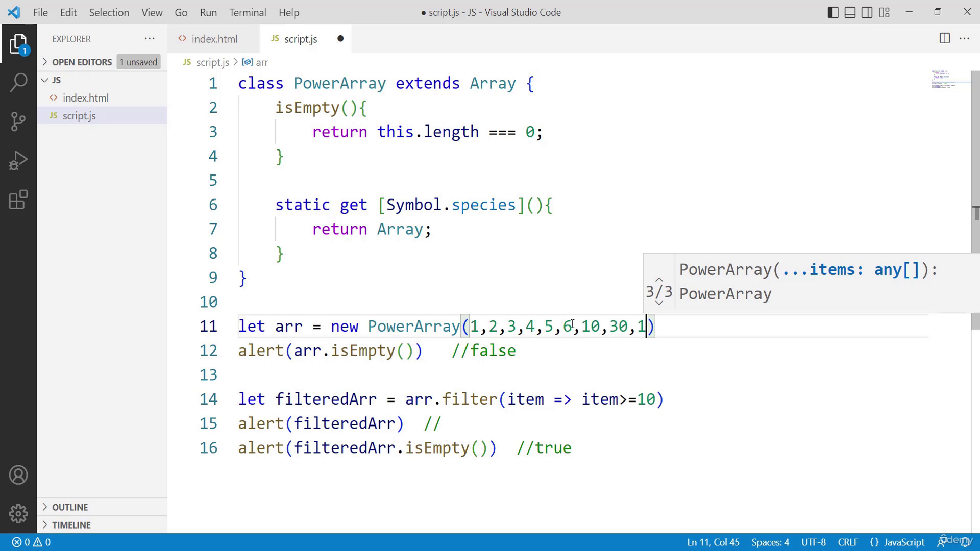Image resolution: width=980 pixels, height=551 pixels.
Task: Open the Search view icon
Action: pos(18,82)
